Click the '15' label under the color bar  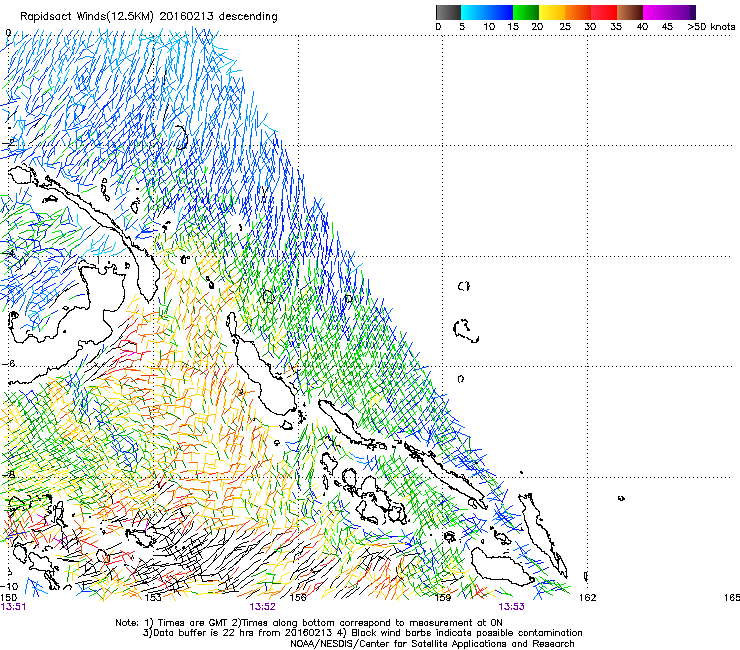[x=513, y=27]
